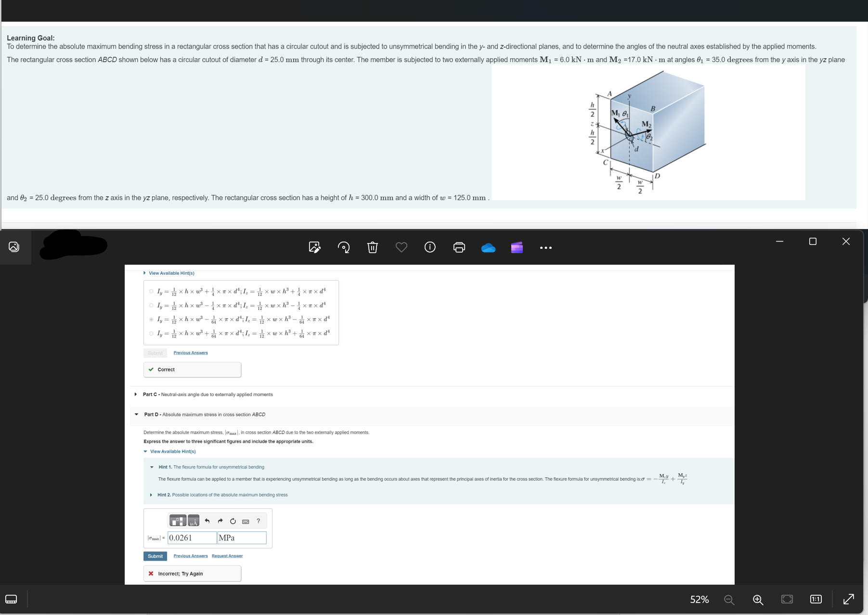Mark the image as a favorite
This screenshot has height=615, width=868.
[401, 247]
